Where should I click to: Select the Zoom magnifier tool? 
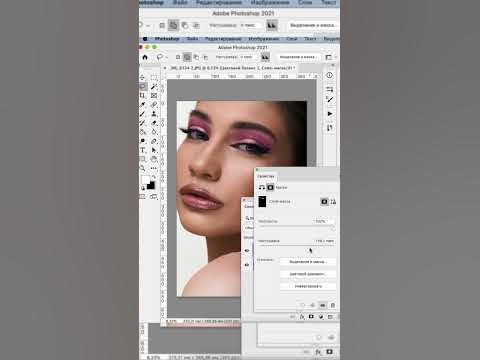[143, 168]
